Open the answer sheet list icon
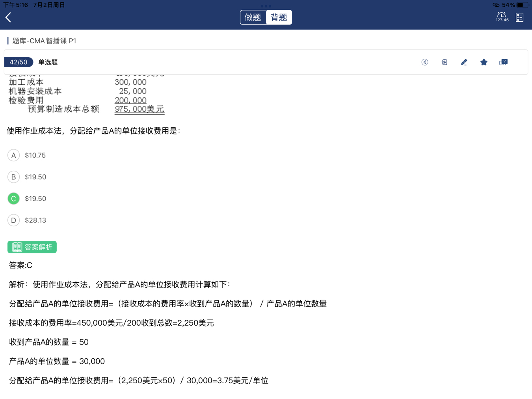This screenshot has width=532, height=399. coord(519,17)
